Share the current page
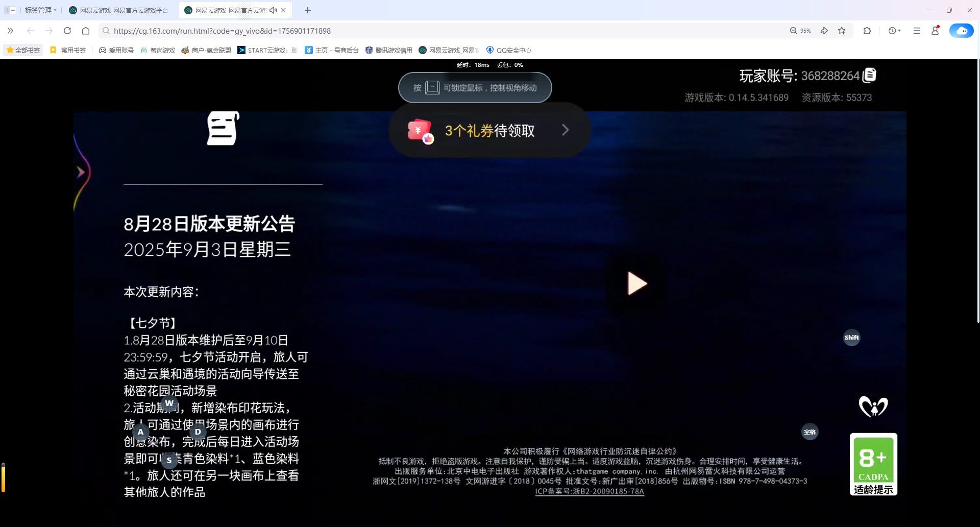This screenshot has height=527, width=980. point(824,31)
